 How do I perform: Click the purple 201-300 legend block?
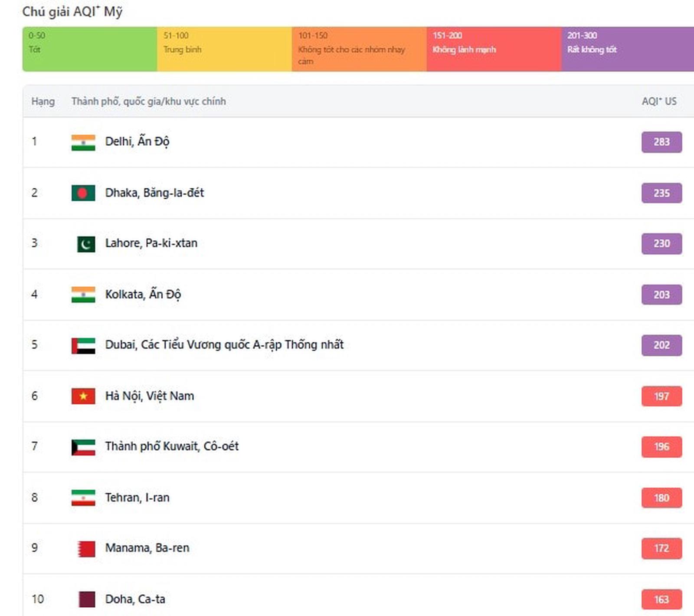[x=627, y=49]
